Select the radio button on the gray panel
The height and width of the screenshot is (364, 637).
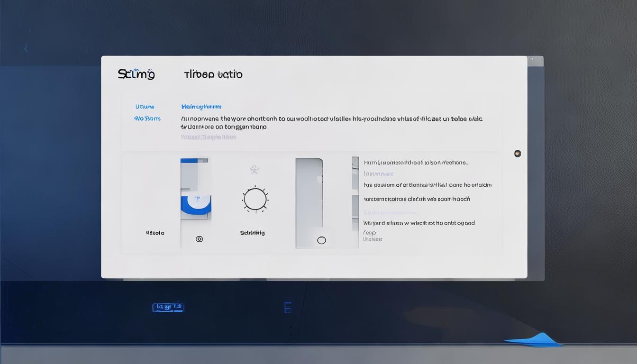coord(321,240)
